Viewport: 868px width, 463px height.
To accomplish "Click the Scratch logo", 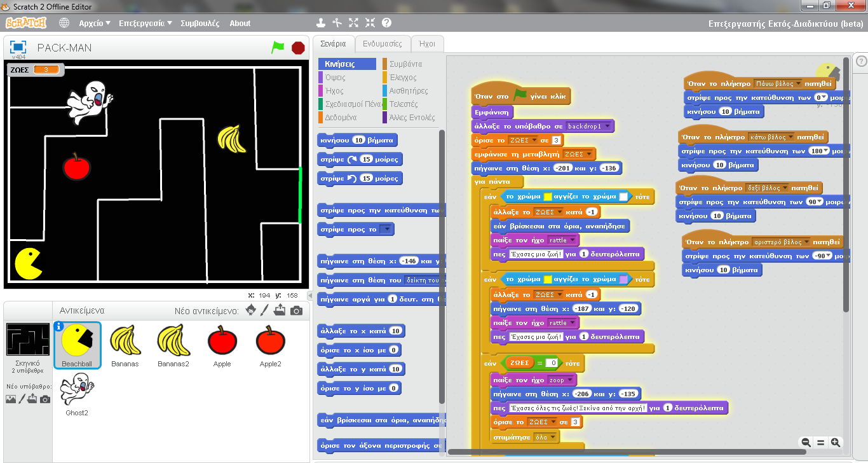I will [x=26, y=23].
